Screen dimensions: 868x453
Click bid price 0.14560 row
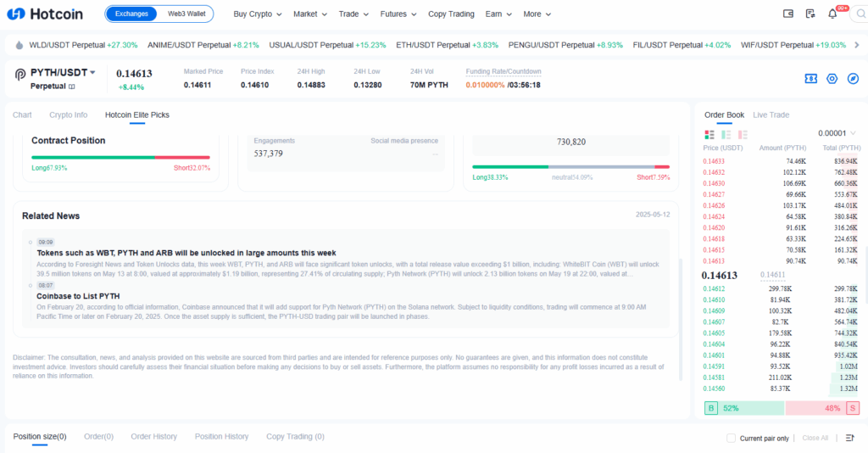click(781, 389)
